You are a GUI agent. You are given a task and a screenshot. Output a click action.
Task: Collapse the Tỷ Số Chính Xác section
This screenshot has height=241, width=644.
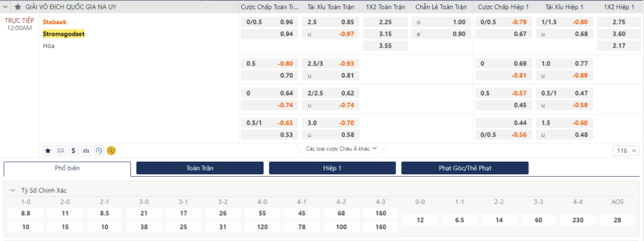tap(13, 191)
